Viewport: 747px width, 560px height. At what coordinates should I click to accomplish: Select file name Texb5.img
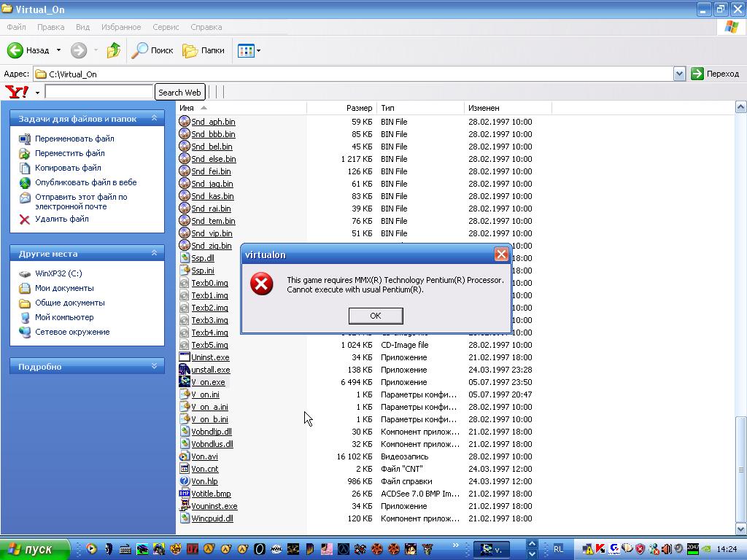[x=209, y=345]
